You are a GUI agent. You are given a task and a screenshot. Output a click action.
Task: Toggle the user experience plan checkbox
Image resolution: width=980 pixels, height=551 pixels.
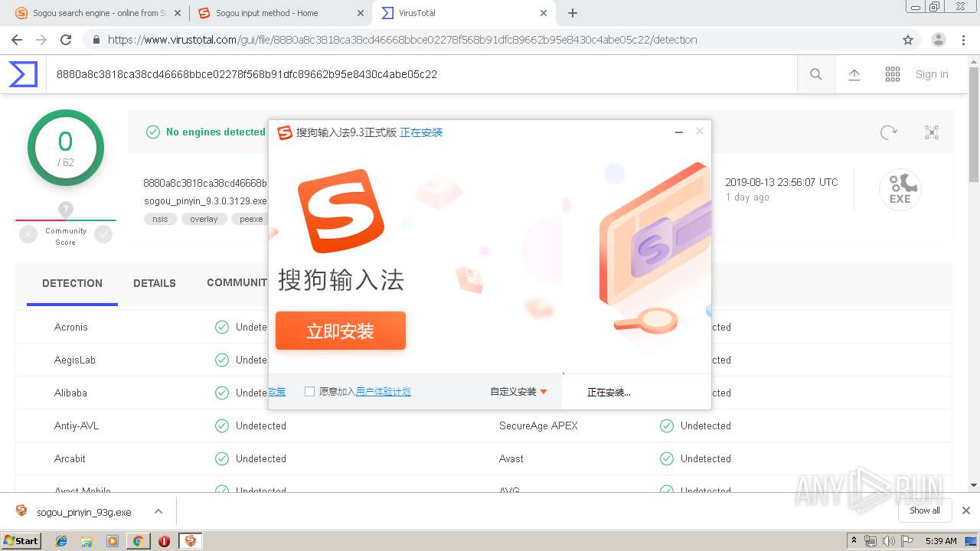point(309,391)
